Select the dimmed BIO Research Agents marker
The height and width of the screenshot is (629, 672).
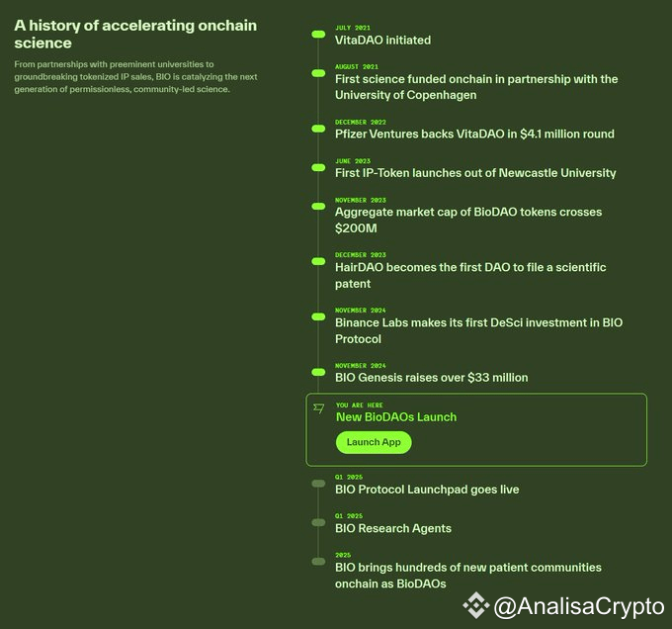click(318, 522)
